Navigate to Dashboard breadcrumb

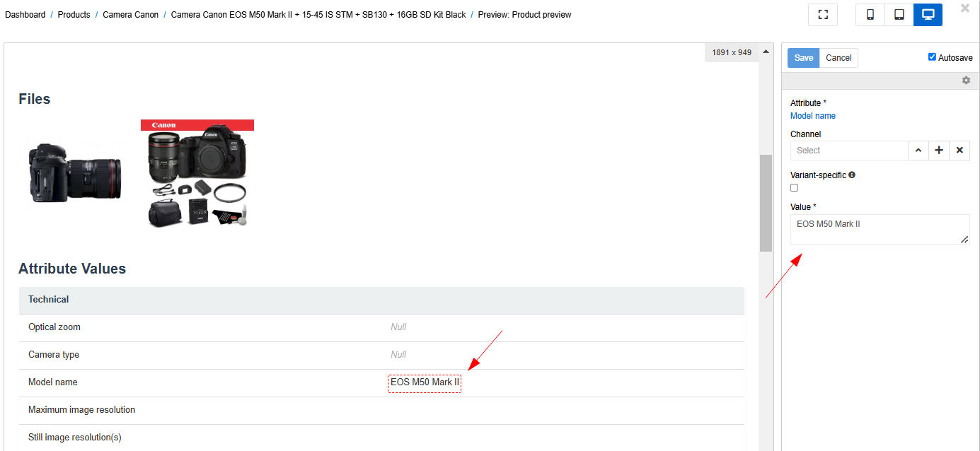pyautogui.click(x=25, y=15)
